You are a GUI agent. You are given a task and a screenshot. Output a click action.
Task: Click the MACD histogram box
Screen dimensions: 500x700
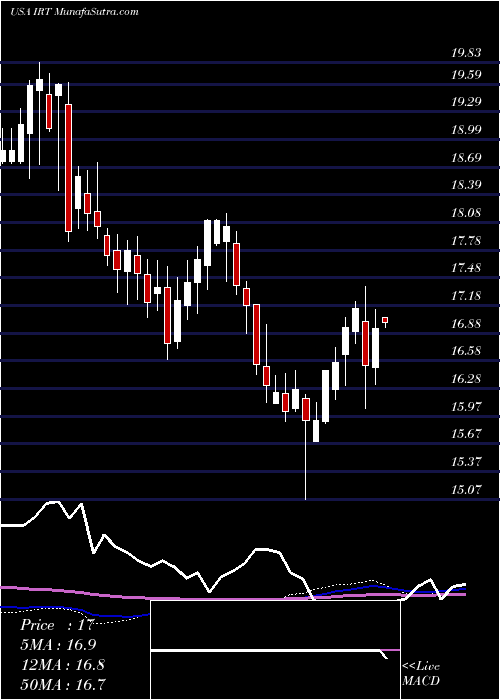(x=276, y=650)
